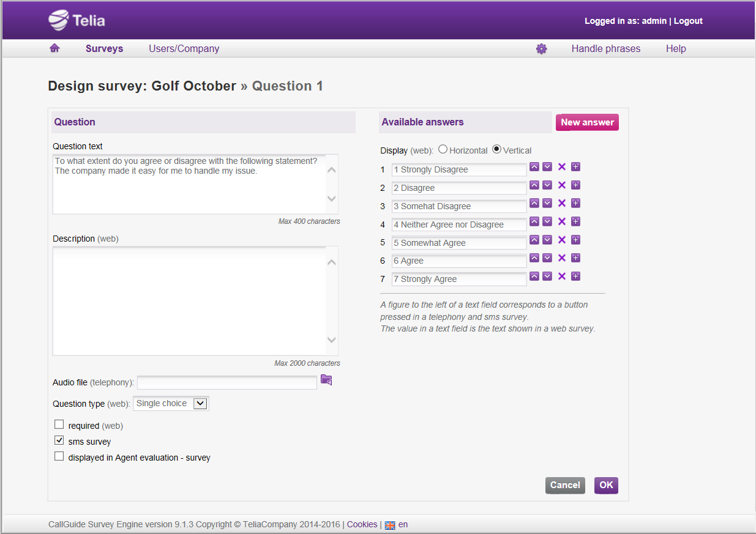
Task: Move '3 Somehat Disagree' answer down
Action: 547,204
